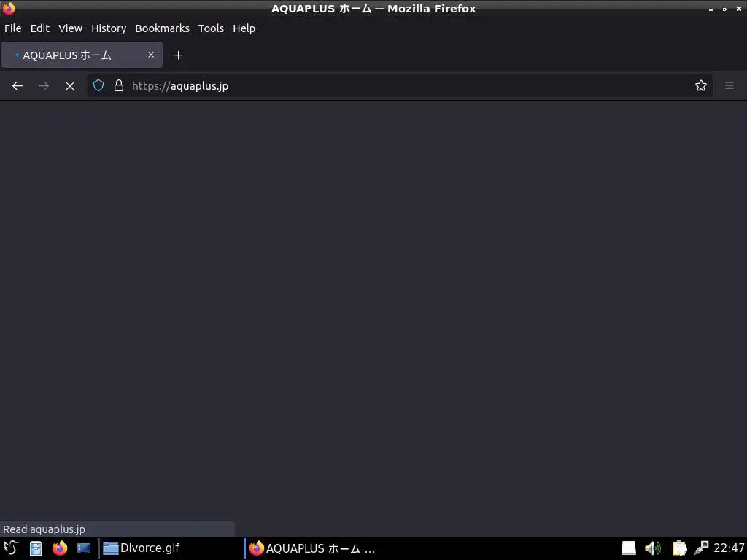Open the clipboard manager tray icon
The image size is (747, 560).
[x=679, y=548]
